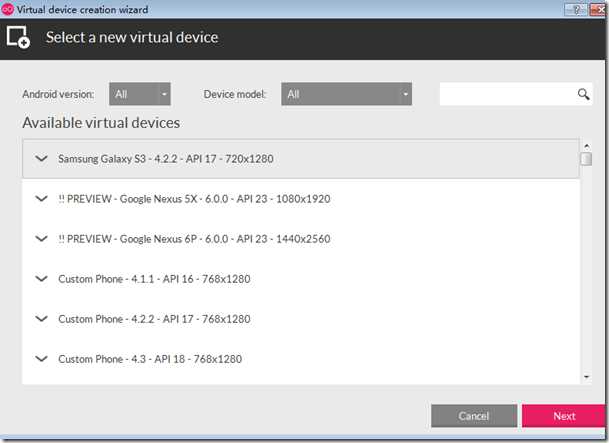Select Custom Phone - 4.1.1 - API 16 row
The width and height of the screenshot is (609, 443).
(x=301, y=279)
